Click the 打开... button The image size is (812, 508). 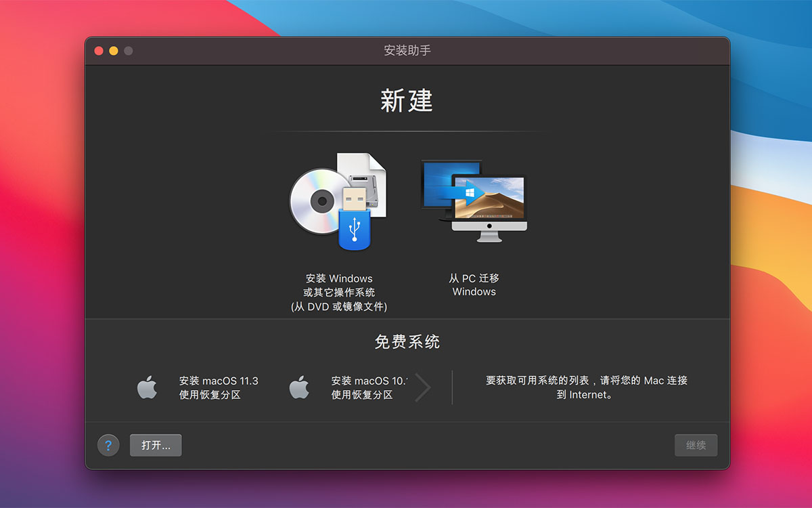pyautogui.click(x=156, y=445)
